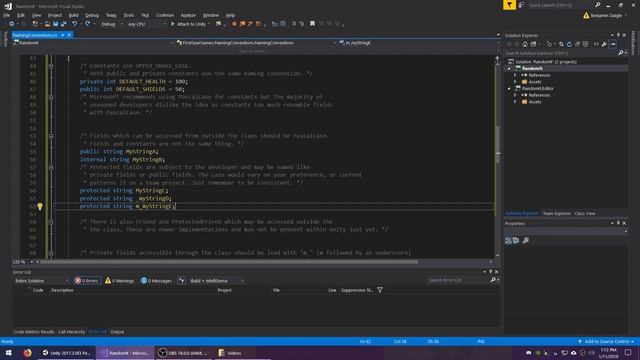The height and width of the screenshot is (360, 640).
Task: Open the Tools menu
Action: click(129, 15)
